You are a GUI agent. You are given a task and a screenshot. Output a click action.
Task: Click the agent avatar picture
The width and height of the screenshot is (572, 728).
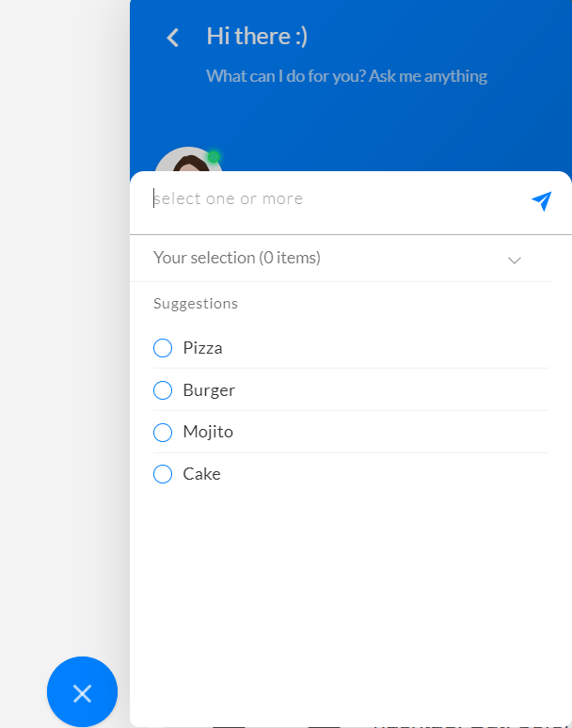[x=188, y=160]
